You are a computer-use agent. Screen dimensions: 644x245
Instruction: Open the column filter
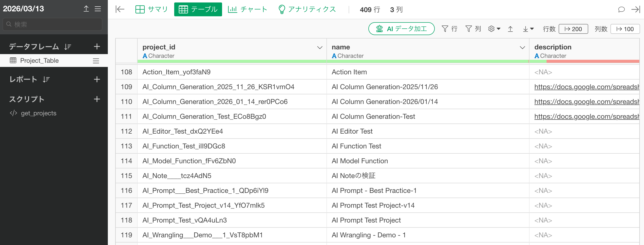click(473, 29)
